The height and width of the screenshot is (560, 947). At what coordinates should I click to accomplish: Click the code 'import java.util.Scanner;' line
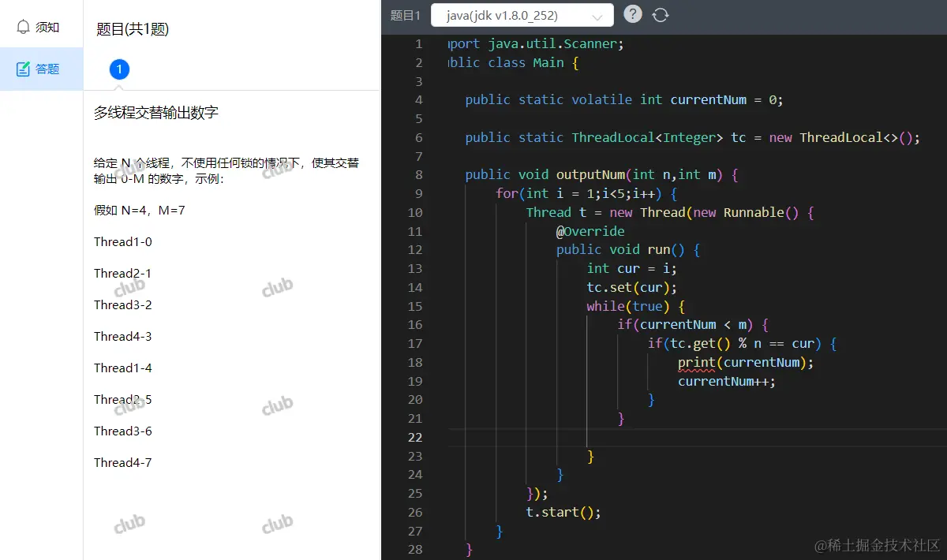pos(536,44)
